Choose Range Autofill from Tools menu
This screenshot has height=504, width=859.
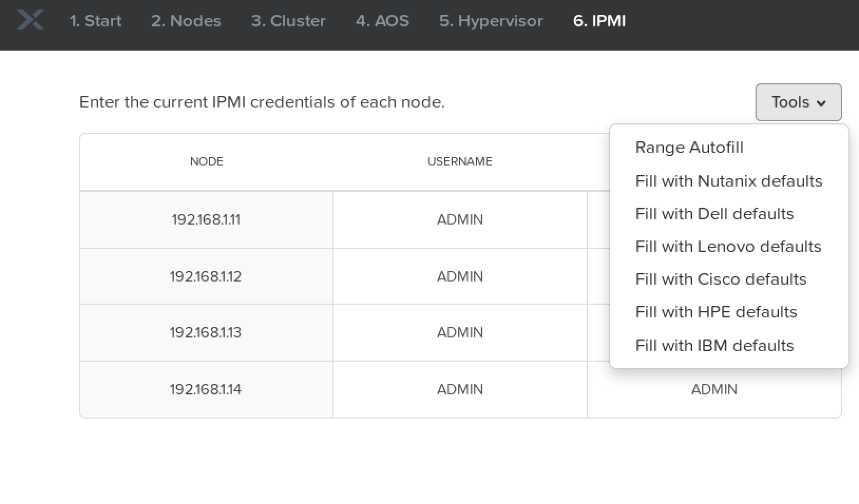click(x=689, y=147)
